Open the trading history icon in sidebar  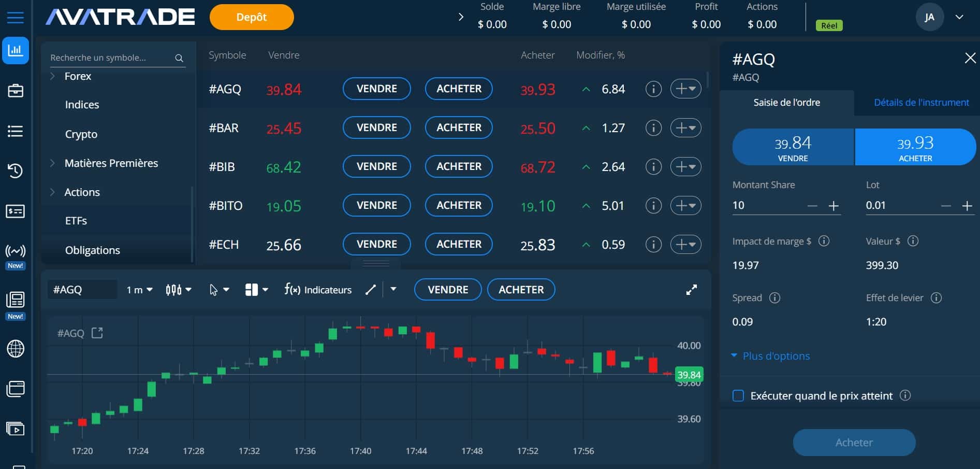[x=16, y=171]
